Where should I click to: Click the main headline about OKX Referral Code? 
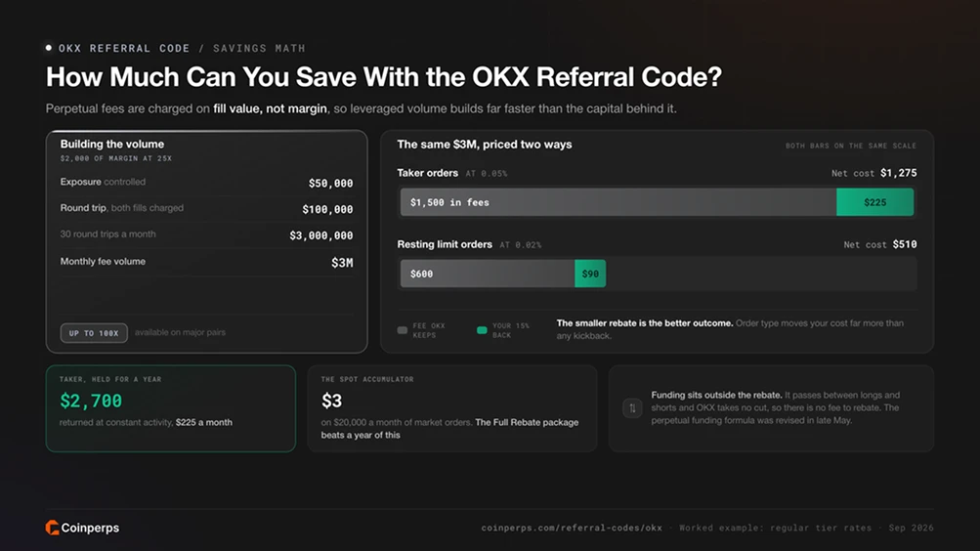pyautogui.click(x=384, y=77)
